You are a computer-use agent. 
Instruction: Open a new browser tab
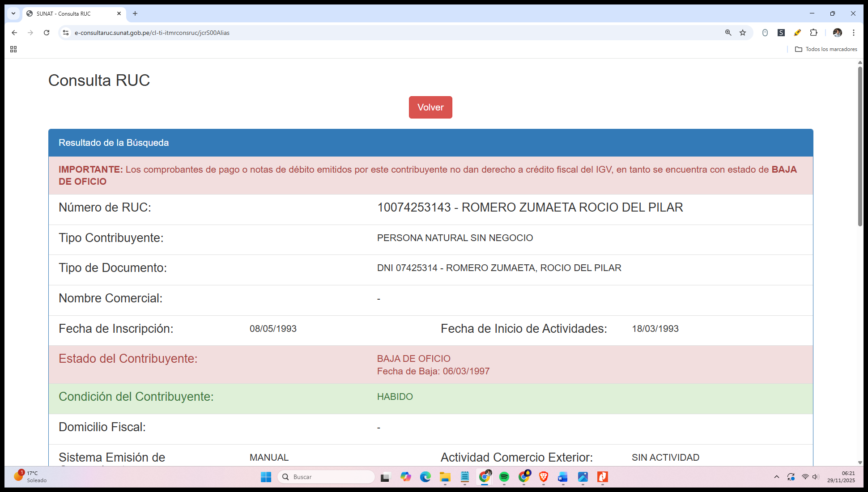(x=135, y=13)
